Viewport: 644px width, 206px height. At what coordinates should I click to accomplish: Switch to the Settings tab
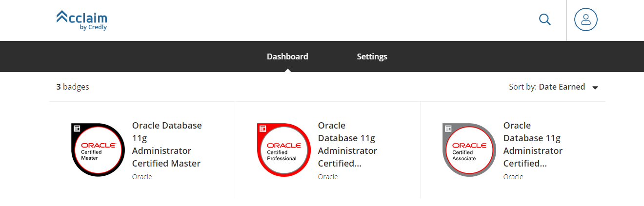coord(372,56)
